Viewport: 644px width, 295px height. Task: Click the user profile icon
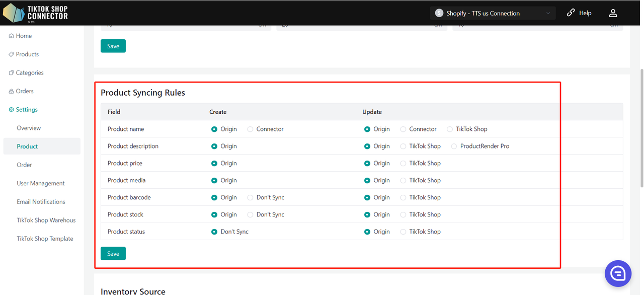coord(613,13)
